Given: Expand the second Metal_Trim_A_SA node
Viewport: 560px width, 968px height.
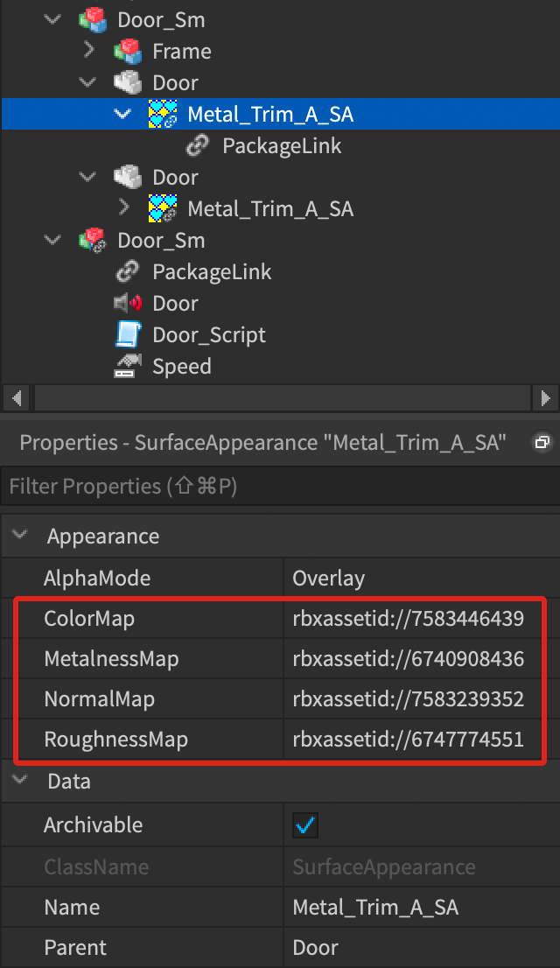Looking at the screenshot, I should (123, 207).
